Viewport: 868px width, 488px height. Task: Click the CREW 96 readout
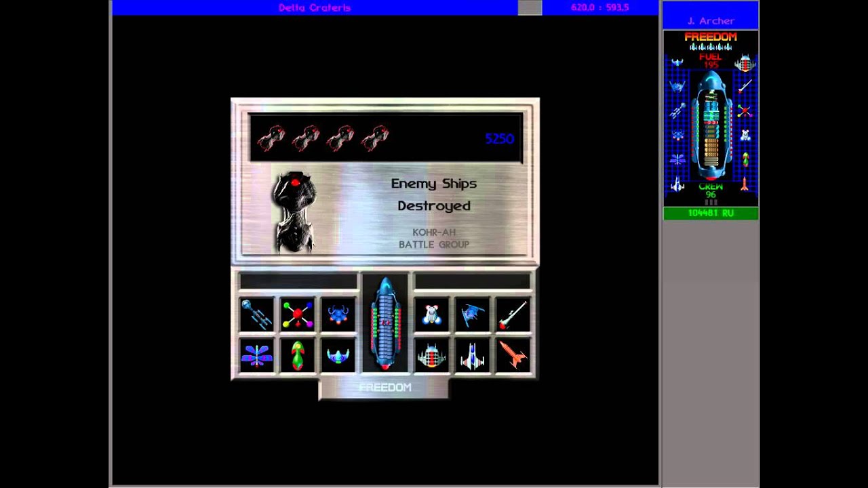pyautogui.click(x=711, y=190)
